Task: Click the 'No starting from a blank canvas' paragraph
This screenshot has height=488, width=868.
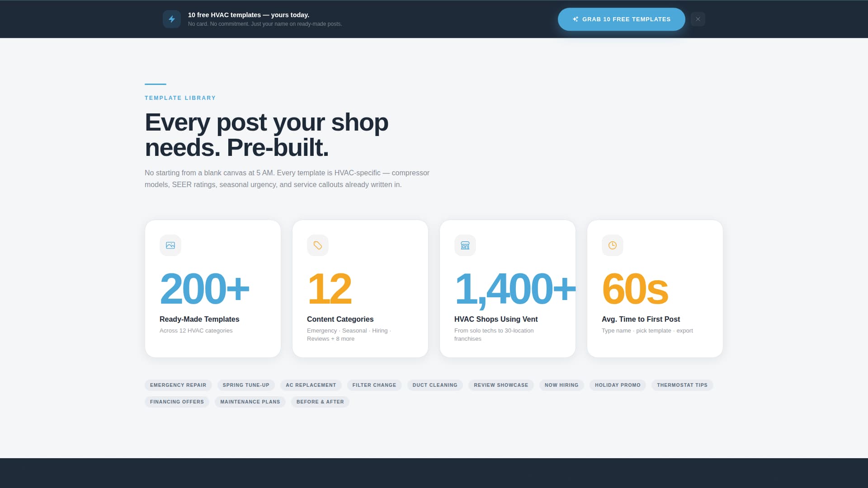Action: 287,178
